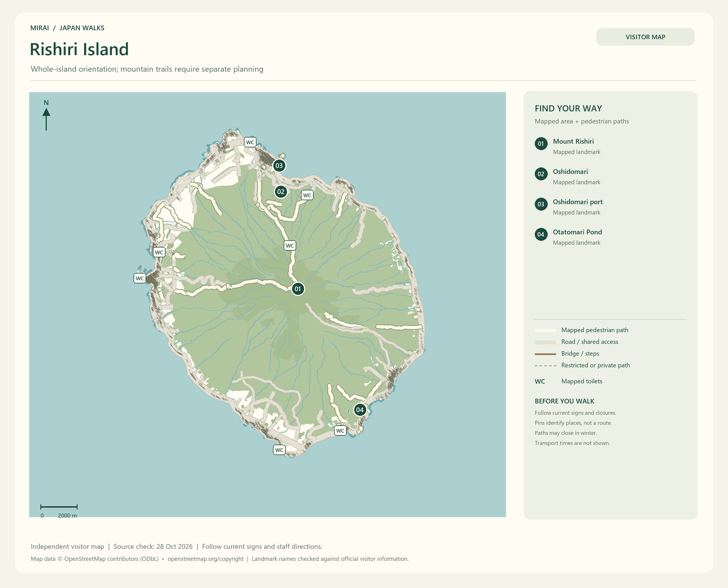Click the north arrow compass indicator
The height and width of the screenshot is (588, 728).
tap(46, 115)
